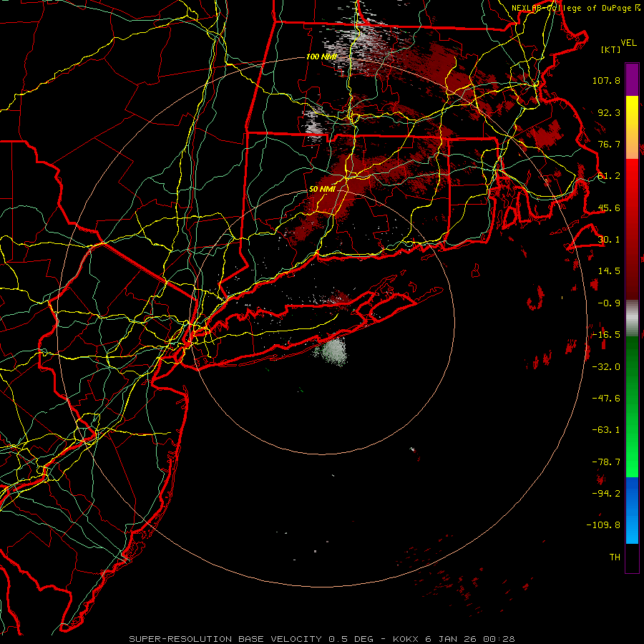Pick the yellow segment of the color bar
Image resolution: width=644 pixels, height=644 pixels.
632,111
